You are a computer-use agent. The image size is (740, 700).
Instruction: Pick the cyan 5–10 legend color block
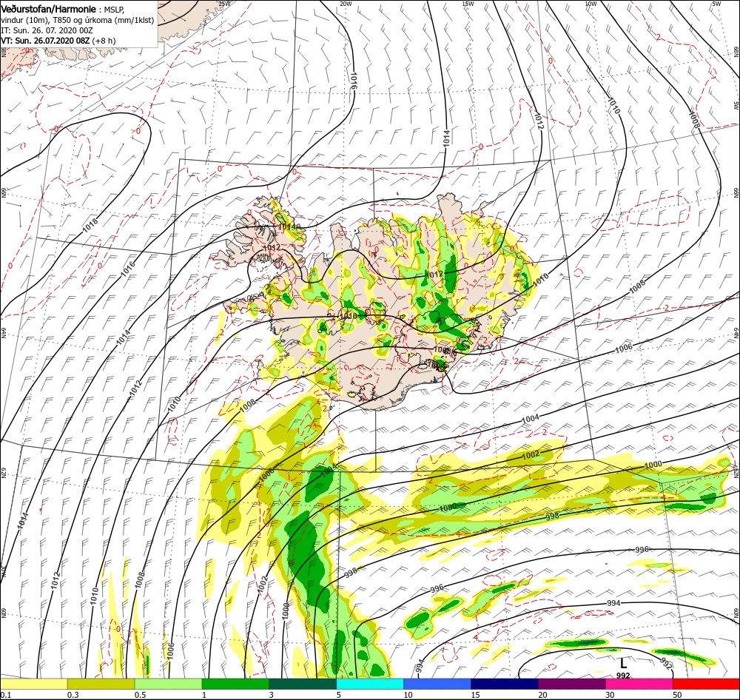370,684
